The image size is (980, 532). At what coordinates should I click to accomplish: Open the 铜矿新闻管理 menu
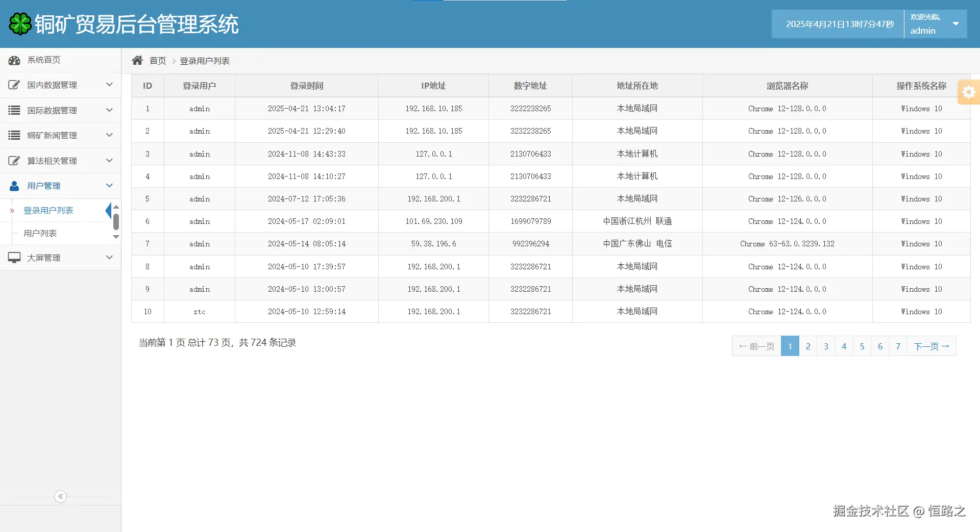(60, 135)
